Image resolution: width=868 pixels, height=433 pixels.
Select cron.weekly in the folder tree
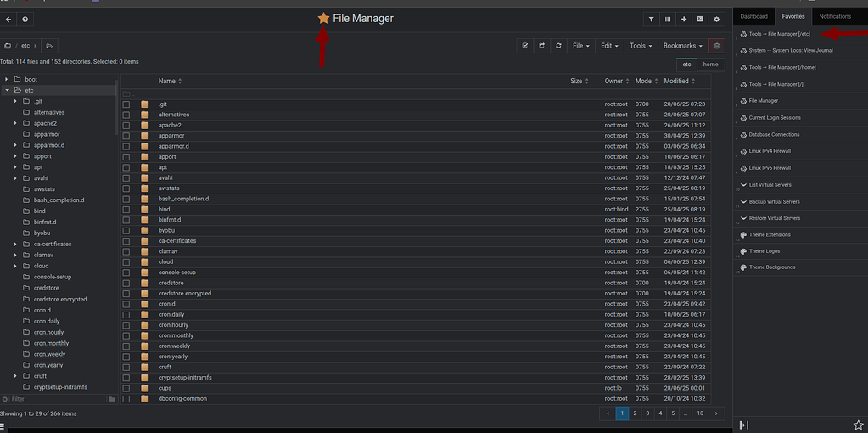point(49,354)
